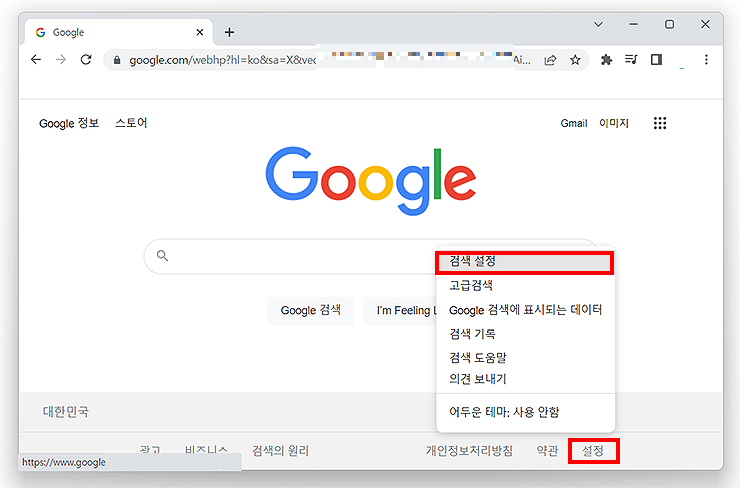Select Google 검색에 표시되는 데이터 menu item
This screenshot has width=740, height=488.
pyautogui.click(x=525, y=310)
